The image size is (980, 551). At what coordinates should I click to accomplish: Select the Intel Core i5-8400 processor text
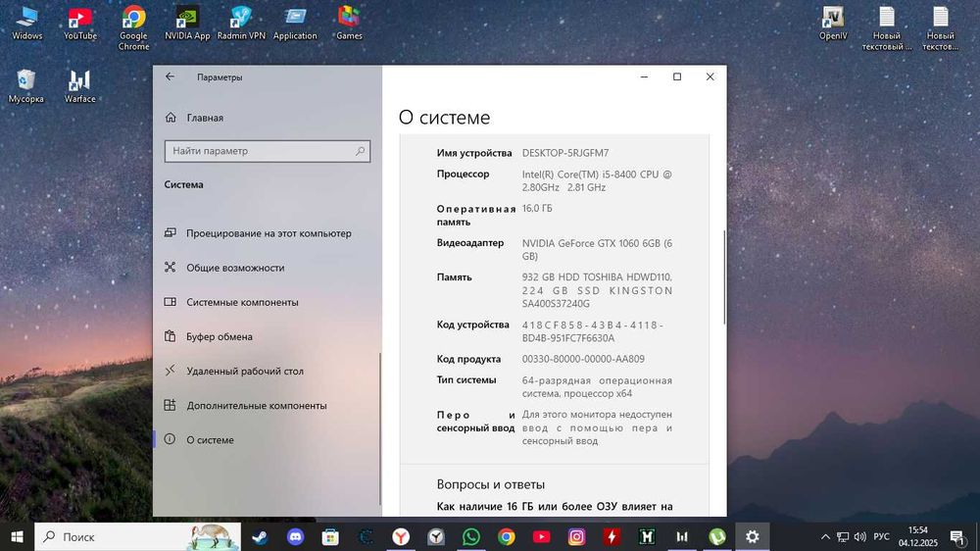click(x=597, y=180)
